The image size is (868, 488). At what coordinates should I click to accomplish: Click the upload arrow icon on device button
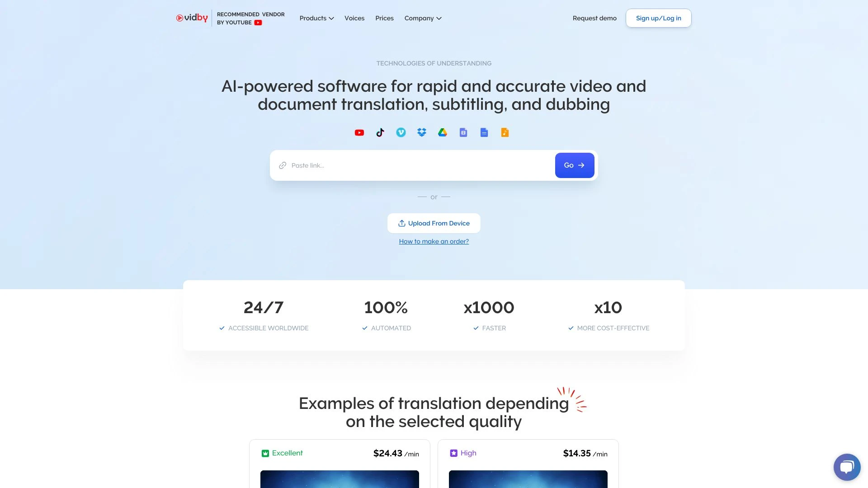coord(401,223)
